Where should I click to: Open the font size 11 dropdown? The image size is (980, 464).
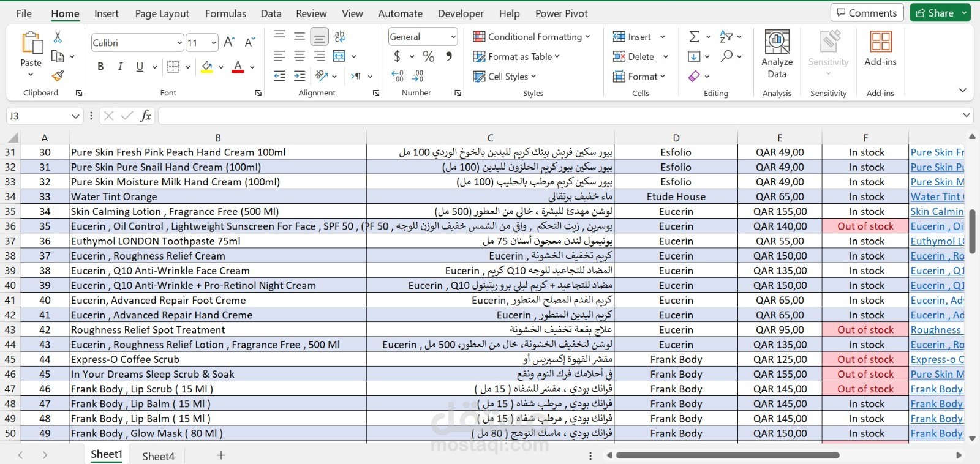pyautogui.click(x=214, y=43)
